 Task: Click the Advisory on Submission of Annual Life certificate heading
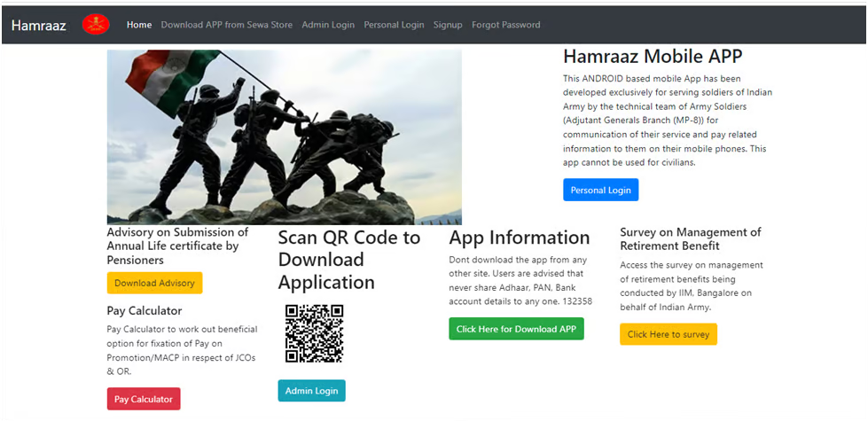[177, 246]
